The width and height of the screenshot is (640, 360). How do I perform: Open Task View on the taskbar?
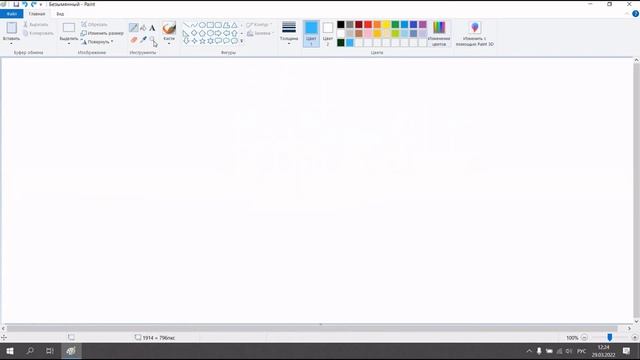(x=50, y=351)
